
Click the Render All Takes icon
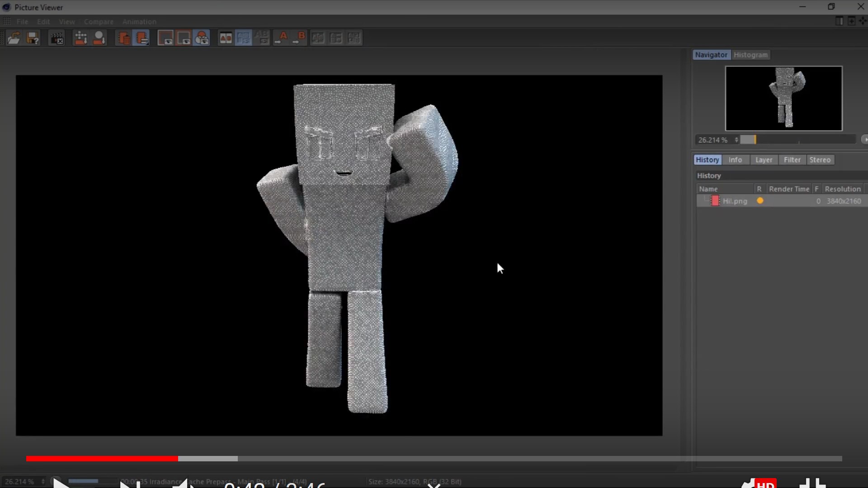[81, 38]
